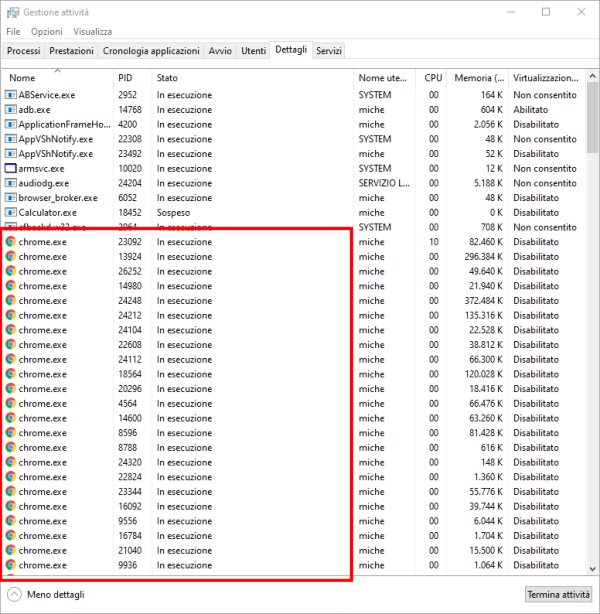Click the Sospeso status of Calculator.exe

click(173, 213)
